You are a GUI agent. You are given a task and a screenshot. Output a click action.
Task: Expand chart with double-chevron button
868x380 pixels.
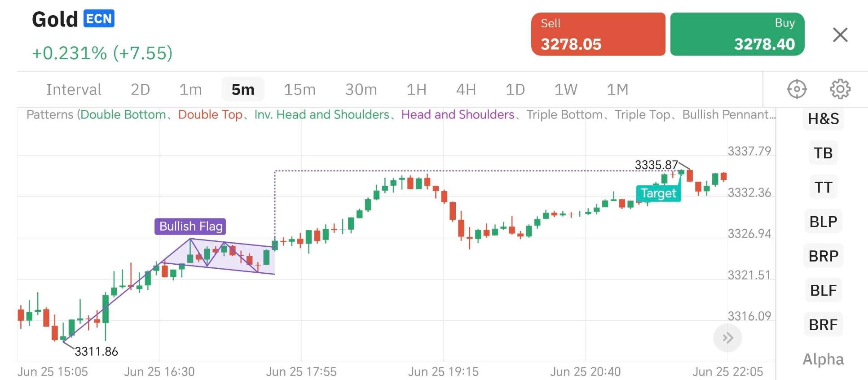pos(727,338)
